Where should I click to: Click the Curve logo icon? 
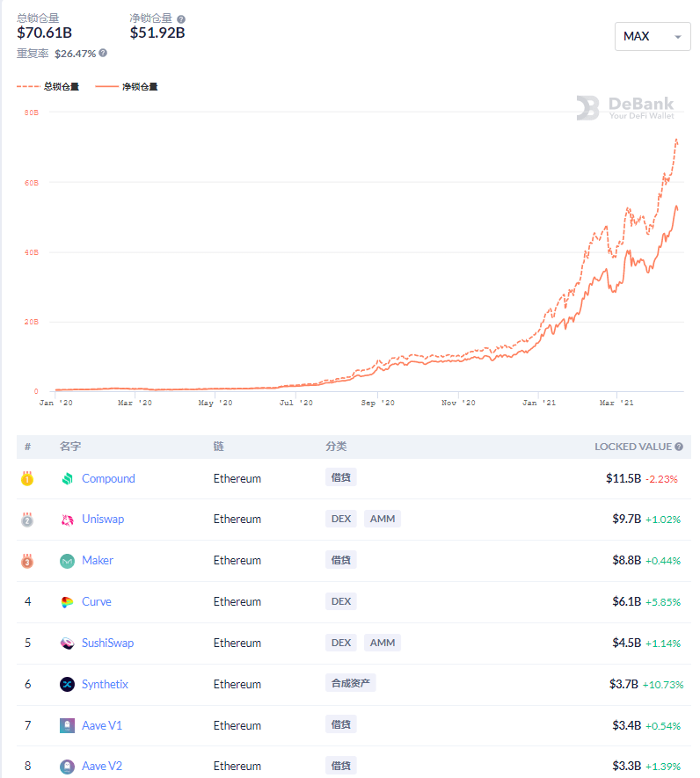67,602
